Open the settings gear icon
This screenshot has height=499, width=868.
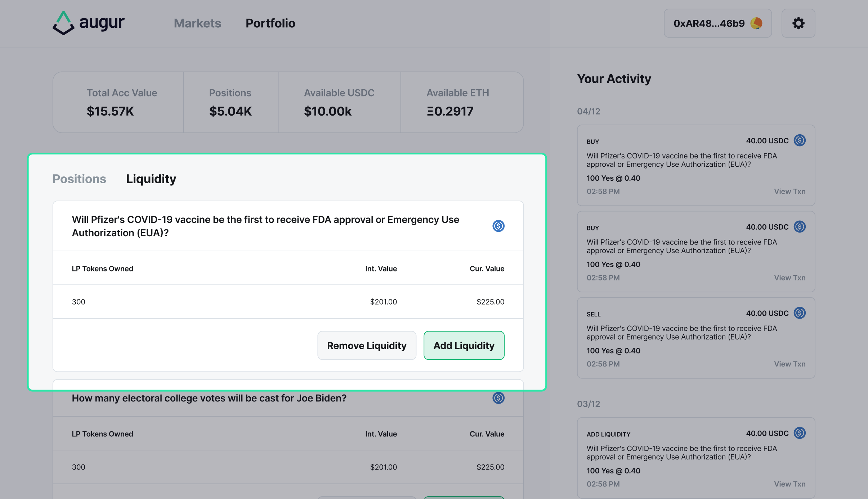click(798, 23)
